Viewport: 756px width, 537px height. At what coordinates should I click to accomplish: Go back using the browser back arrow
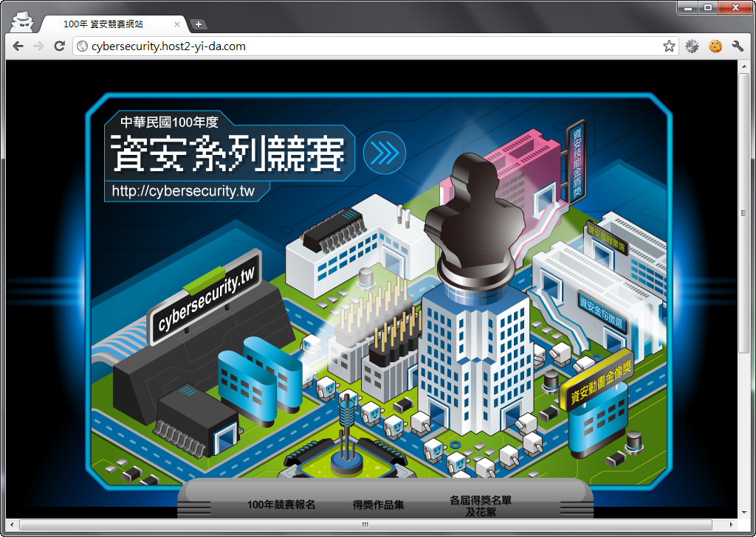tap(18, 46)
